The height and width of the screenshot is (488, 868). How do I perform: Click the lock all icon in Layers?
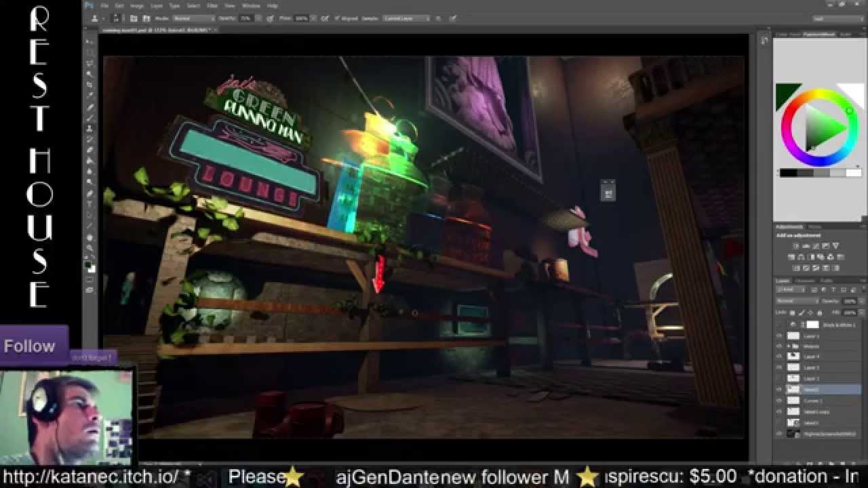pyautogui.click(x=820, y=312)
